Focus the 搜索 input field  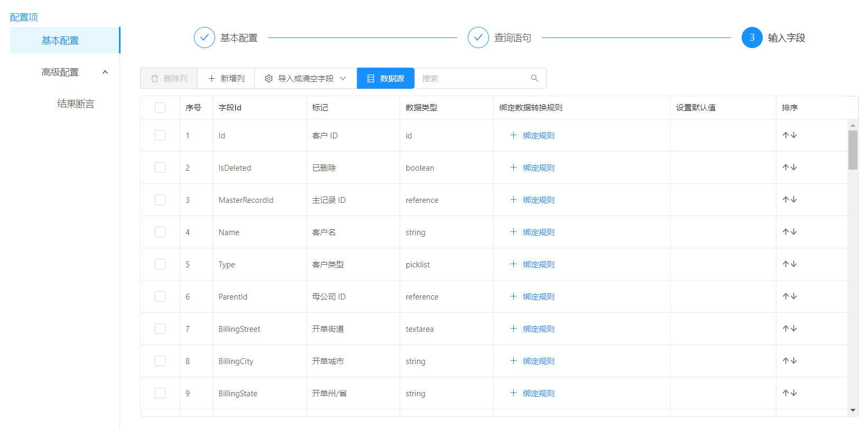[x=473, y=78]
